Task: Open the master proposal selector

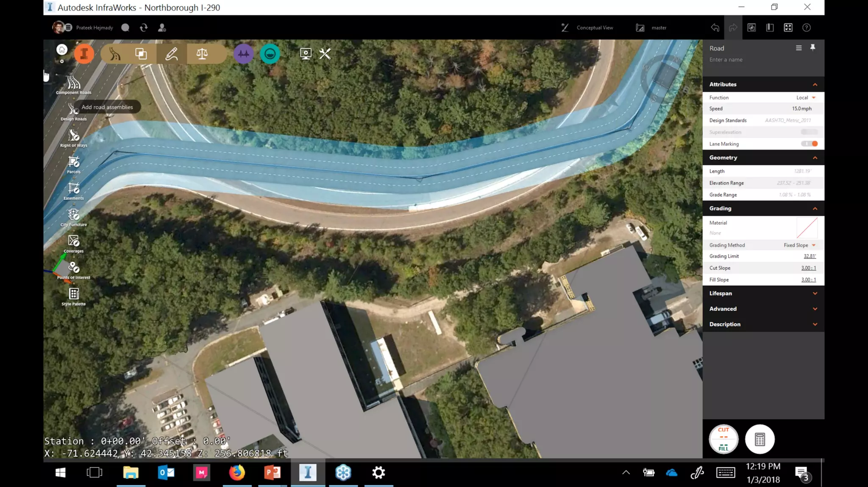Action: (651, 28)
